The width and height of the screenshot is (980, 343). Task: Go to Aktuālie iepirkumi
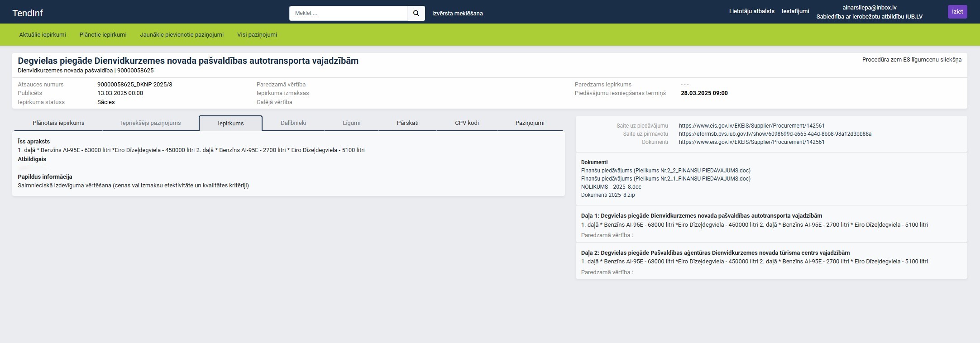click(x=43, y=35)
